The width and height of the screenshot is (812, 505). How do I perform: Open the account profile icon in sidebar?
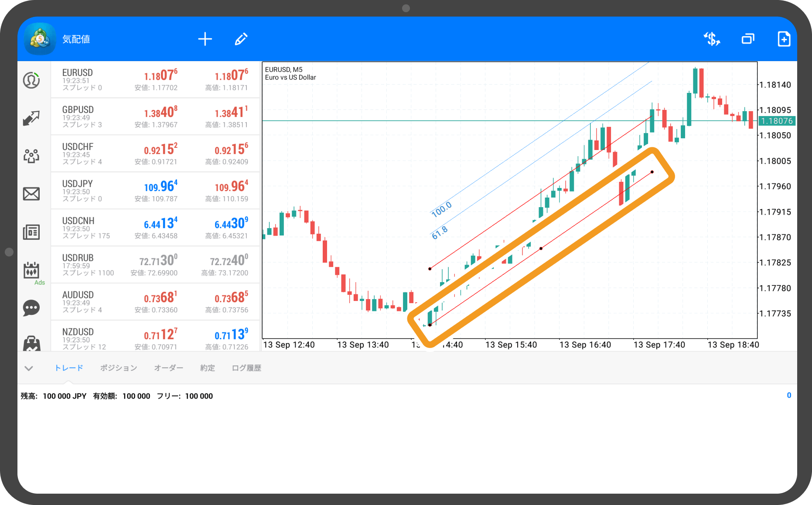31,80
